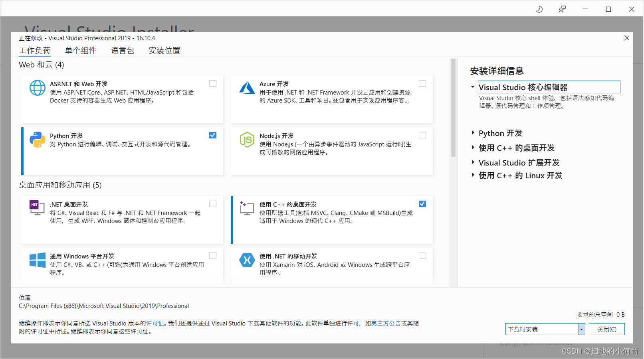
Task: Uncheck desktop development with C++ workload
Action: (422, 204)
